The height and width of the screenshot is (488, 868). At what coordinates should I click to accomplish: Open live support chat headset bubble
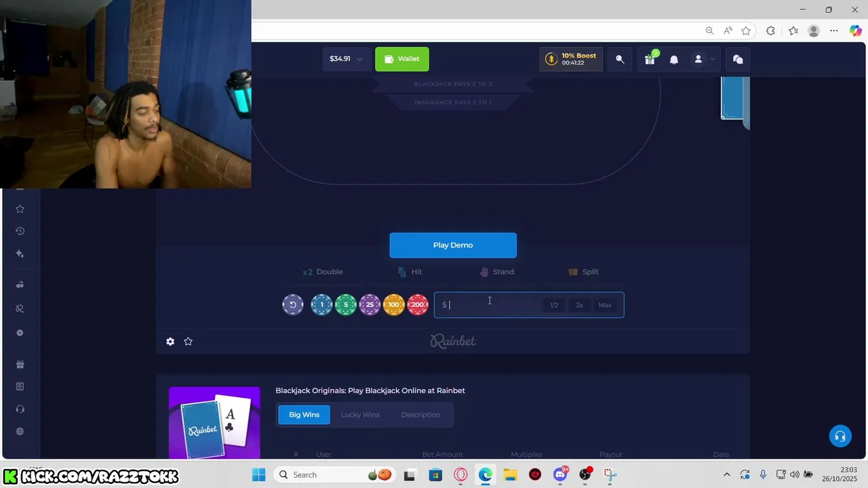click(840, 436)
